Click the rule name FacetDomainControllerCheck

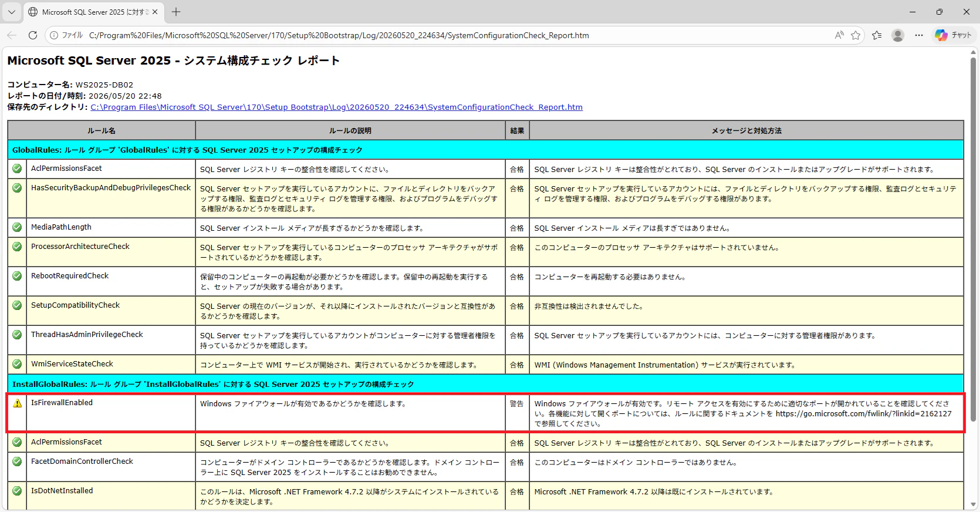coord(82,462)
